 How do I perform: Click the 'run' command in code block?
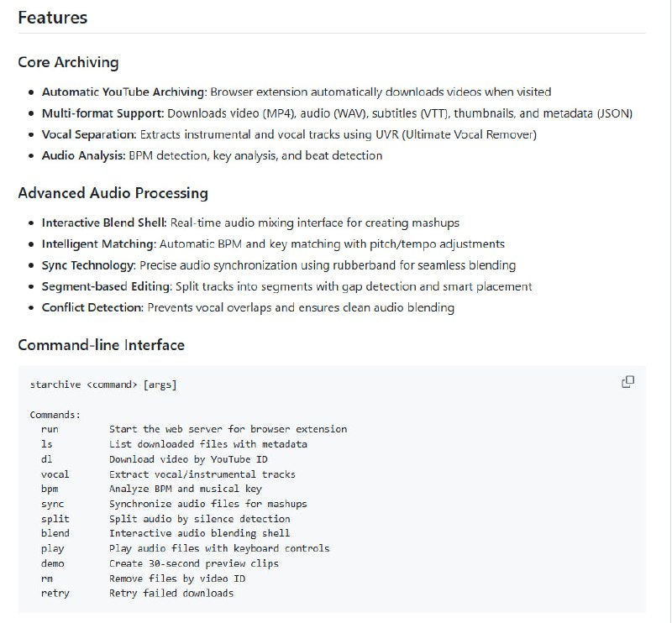coord(50,429)
